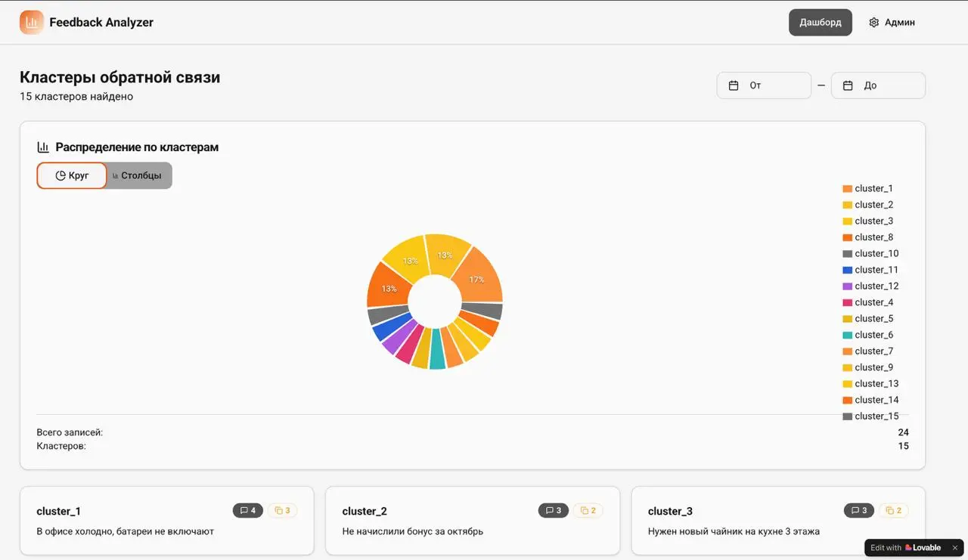This screenshot has height=560, width=968.
Task: Click the comment count badge on cluster_1 card
Action: tap(248, 511)
